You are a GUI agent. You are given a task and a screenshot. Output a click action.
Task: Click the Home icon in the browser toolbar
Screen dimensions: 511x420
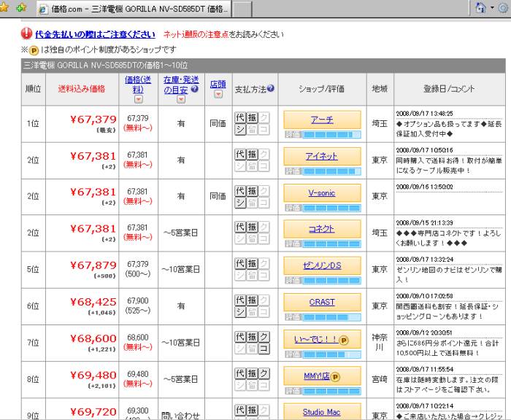[481, 7]
